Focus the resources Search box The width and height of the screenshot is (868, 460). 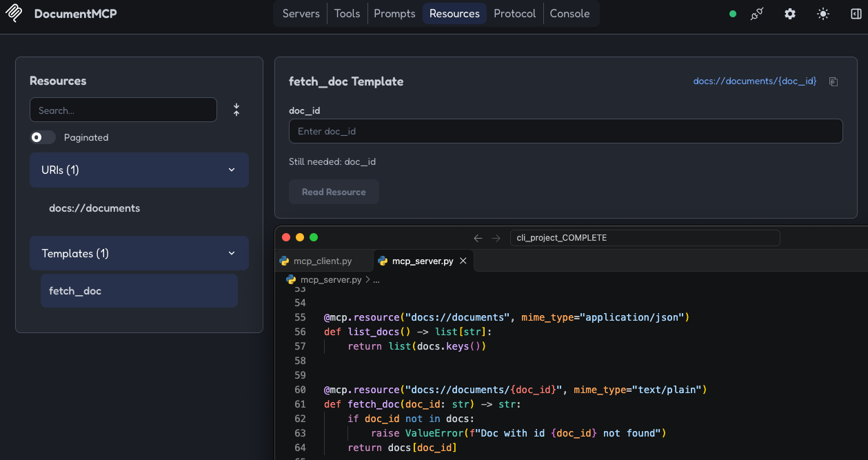(x=123, y=110)
